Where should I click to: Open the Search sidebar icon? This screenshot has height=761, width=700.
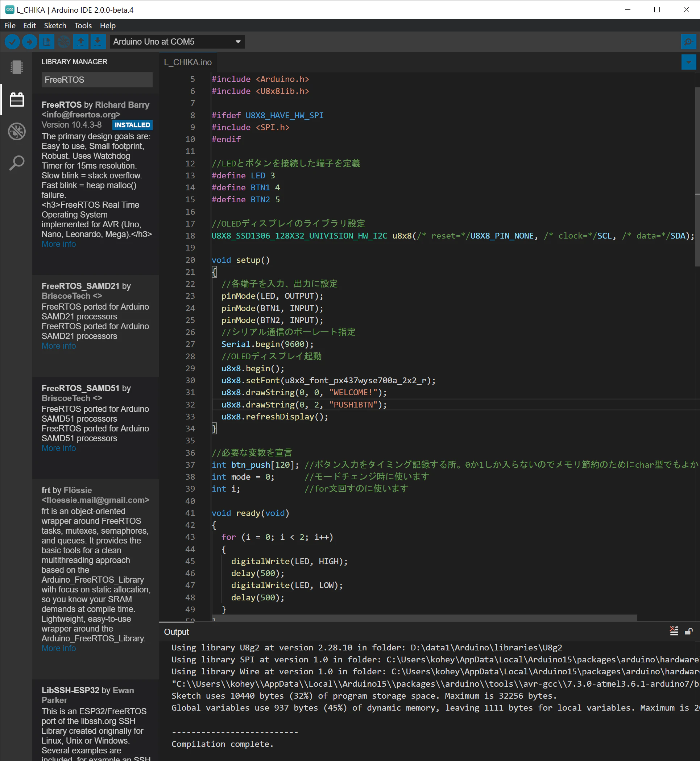coord(17,163)
